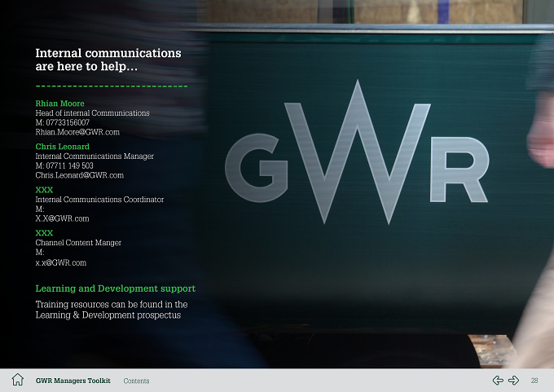Screen dimensions: 554x392
Task: Click Learning & Development prospectus text
Action: pyautogui.click(x=108, y=315)
